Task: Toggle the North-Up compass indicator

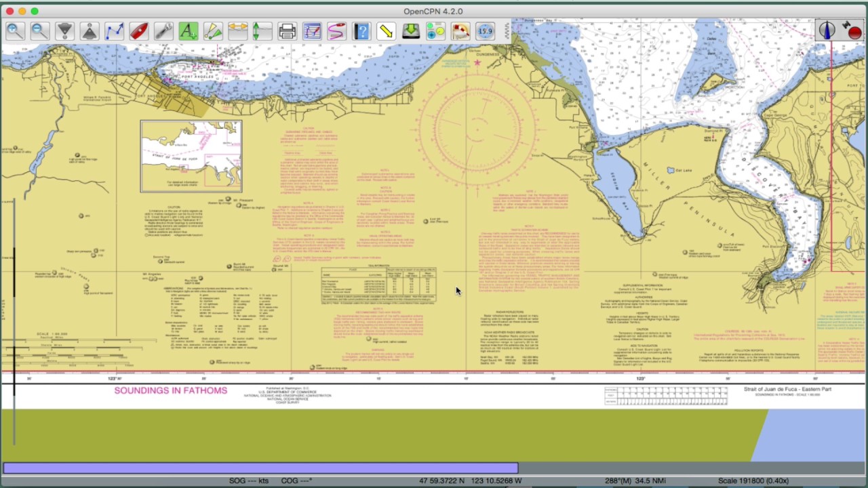Action: [827, 30]
